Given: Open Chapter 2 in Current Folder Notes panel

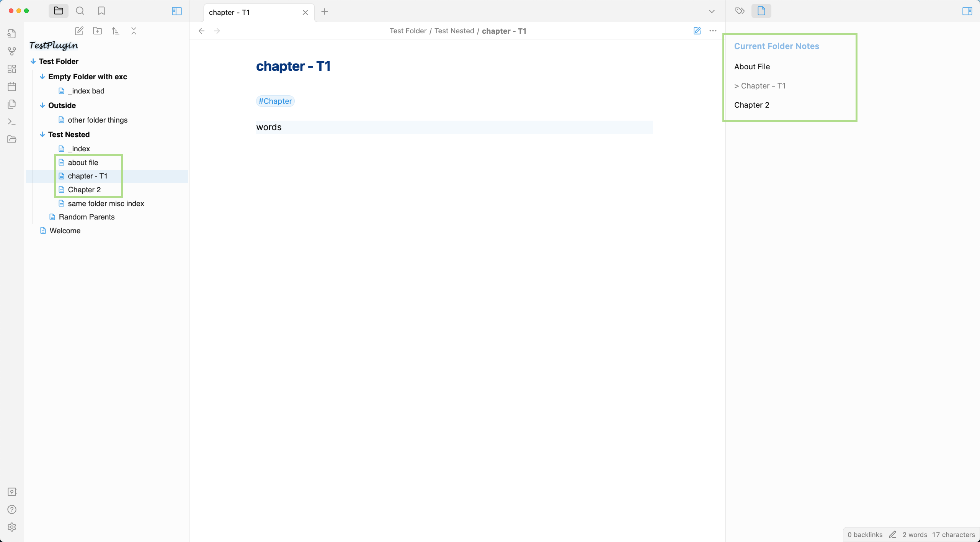Looking at the screenshot, I should click(751, 105).
